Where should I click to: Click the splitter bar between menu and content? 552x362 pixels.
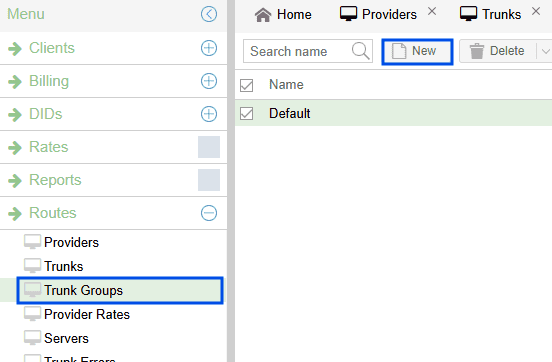[x=231, y=181]
